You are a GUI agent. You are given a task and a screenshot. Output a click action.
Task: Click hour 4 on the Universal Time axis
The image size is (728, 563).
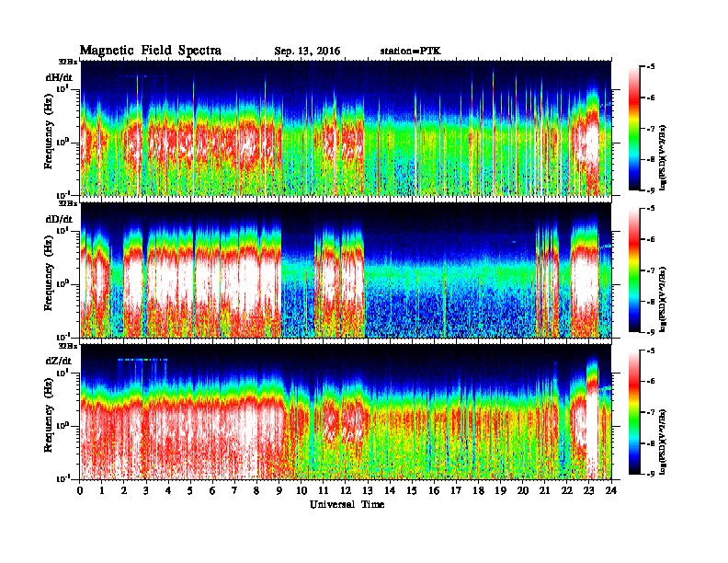click(168, 491)
